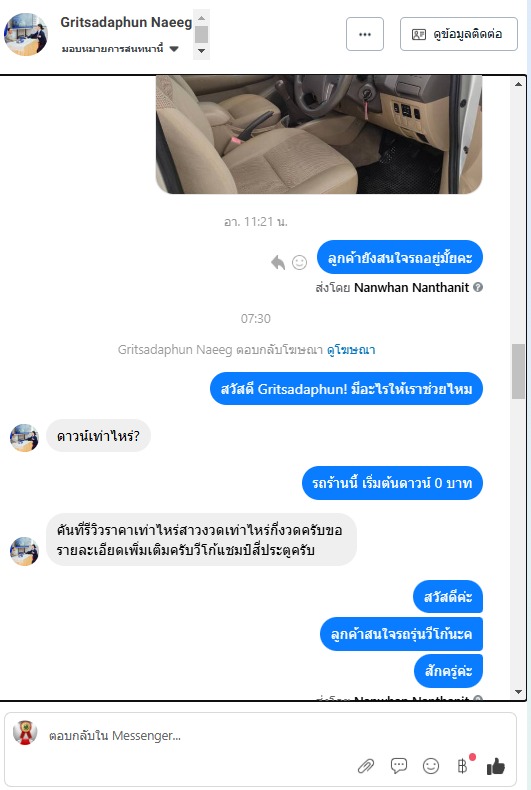531x790 pixels.
Task: Open the emoji picker in composer
Action: (x=431, y=766)
